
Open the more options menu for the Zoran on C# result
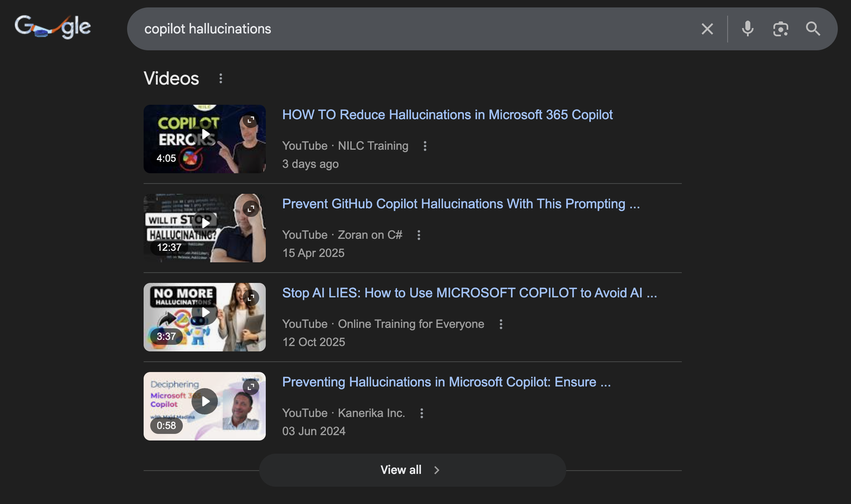[x=419, y=235]
